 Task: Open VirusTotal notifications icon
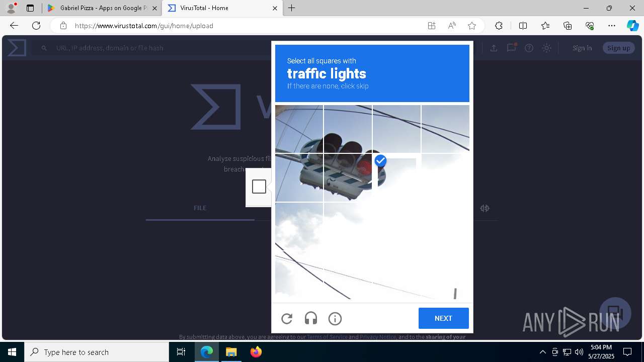[511, 48]
